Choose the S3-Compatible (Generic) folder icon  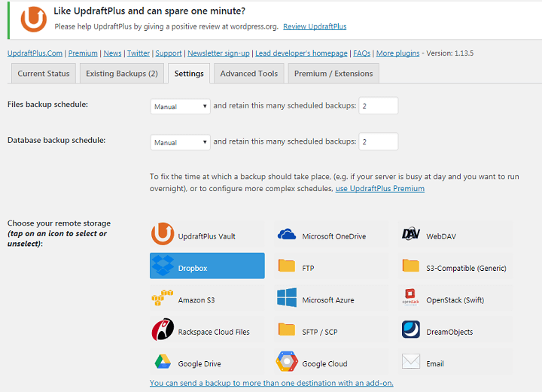(411, 266)
